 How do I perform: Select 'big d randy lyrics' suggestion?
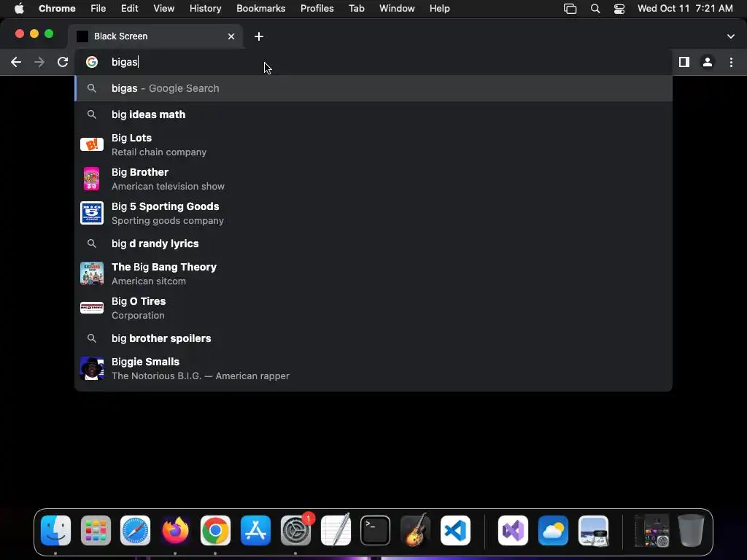click(373, 244)
